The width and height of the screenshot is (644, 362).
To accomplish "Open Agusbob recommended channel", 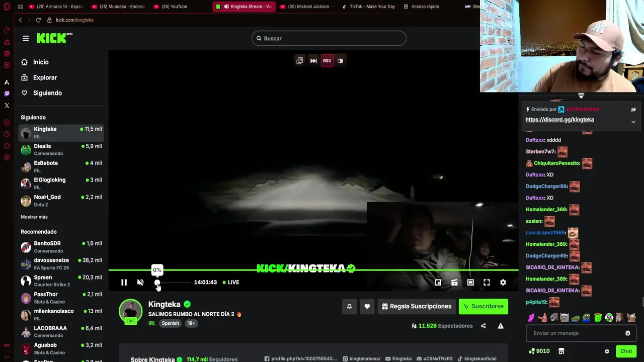I will [x=61, y=349].
